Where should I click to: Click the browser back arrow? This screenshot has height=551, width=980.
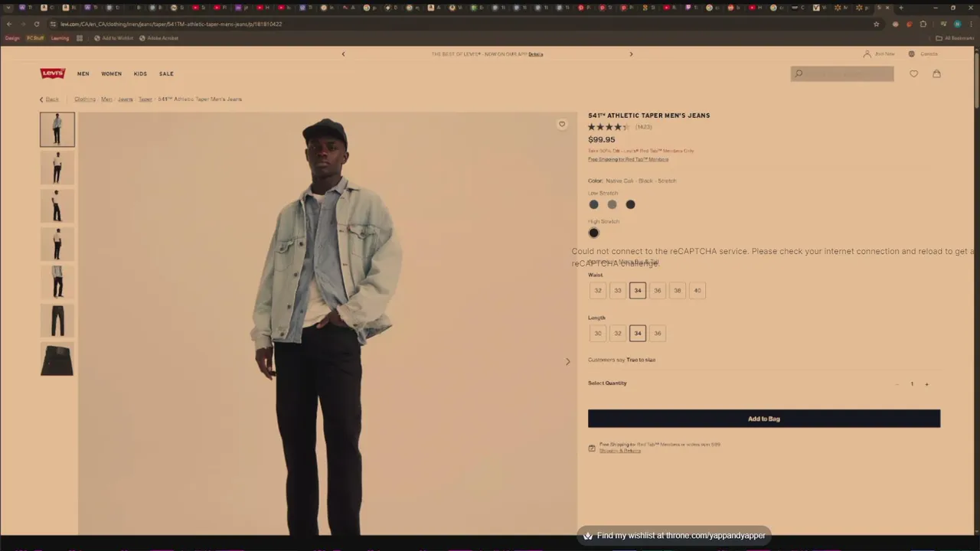pos(8,24)
